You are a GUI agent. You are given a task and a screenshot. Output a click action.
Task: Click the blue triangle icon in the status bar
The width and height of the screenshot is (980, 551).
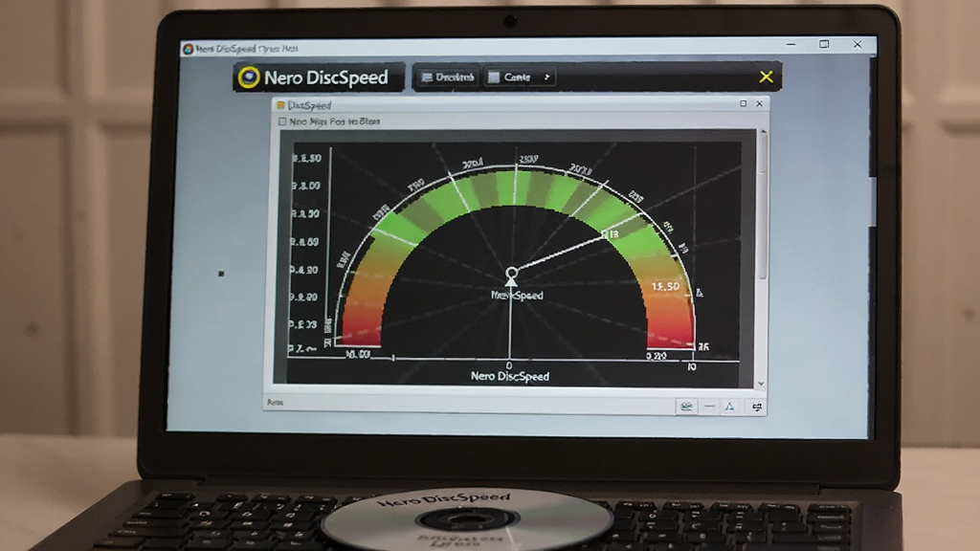(729, 407)
